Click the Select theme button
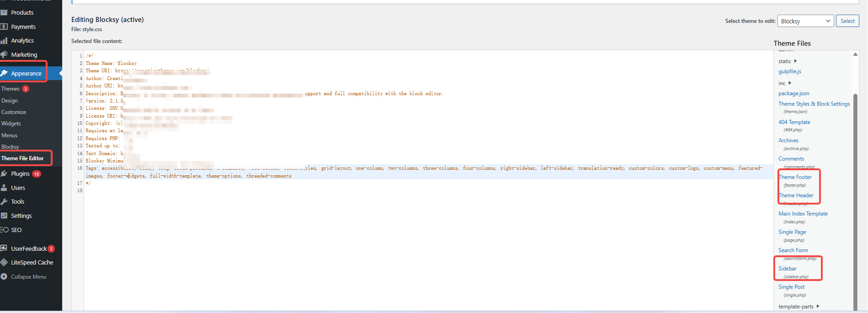Image resolution: width=868 pixels, height=313 pixels. (x=847, y=21)
